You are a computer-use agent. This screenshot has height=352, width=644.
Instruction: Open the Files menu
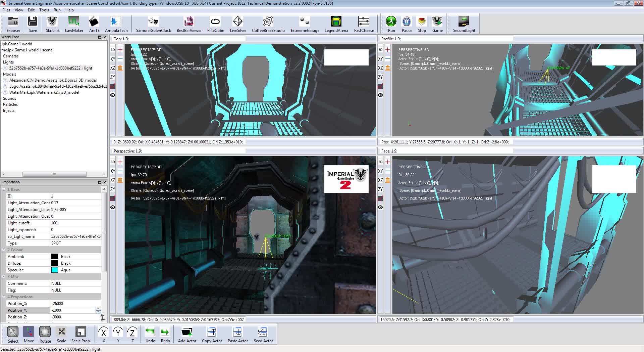(x=6, y=10)
